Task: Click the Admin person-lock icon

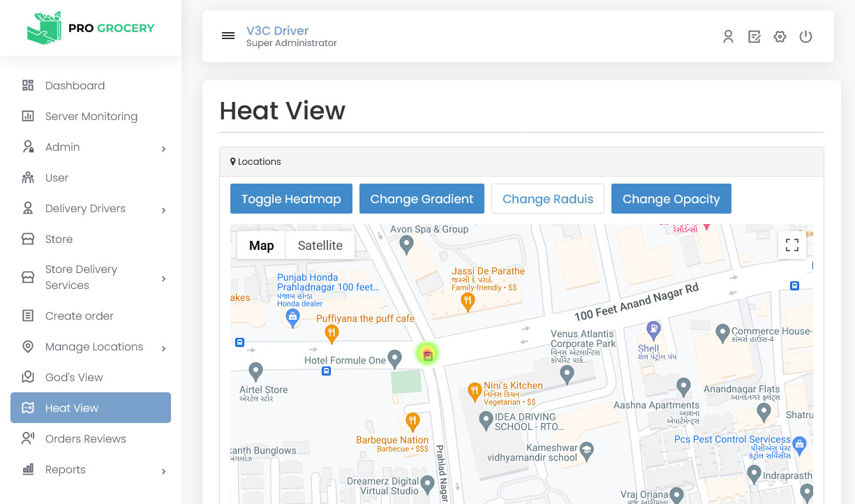Action: (28, 147)
